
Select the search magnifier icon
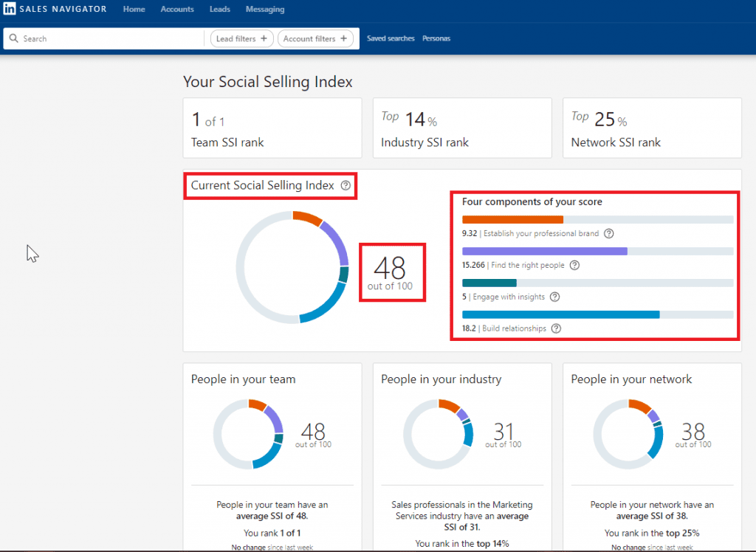tap(13, 38)
